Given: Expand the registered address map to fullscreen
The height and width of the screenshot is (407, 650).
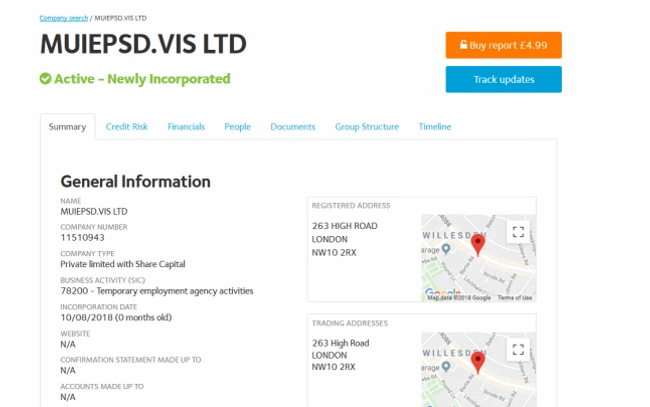Looking at the screenshot, I should 518,232.
